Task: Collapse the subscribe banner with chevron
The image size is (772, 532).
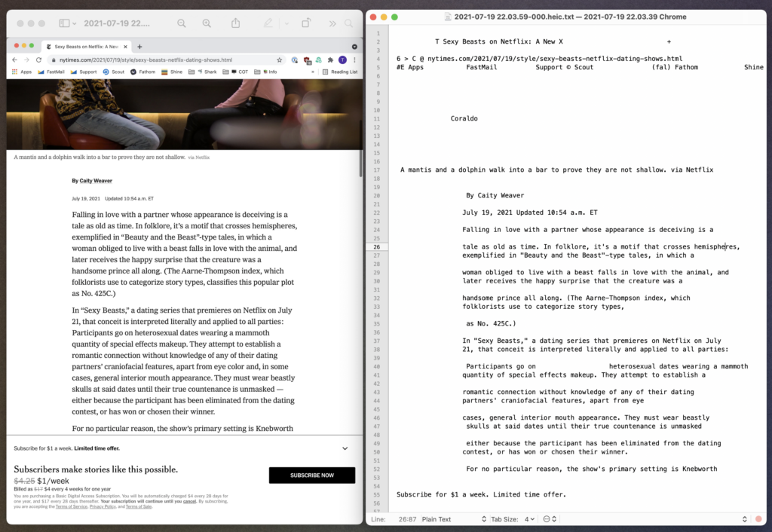Action: coord(345,448)
